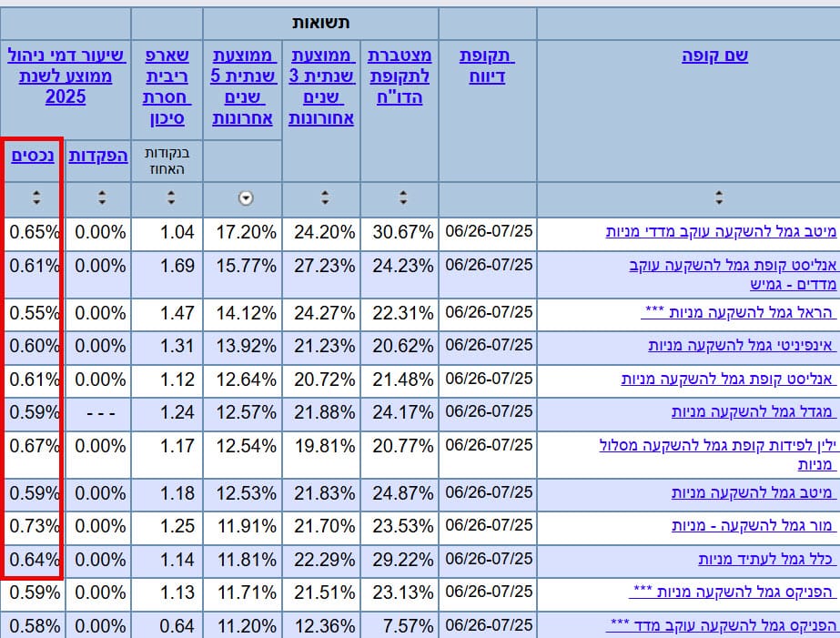The width and height of the screenshot is (840, 638).
Task: Click the נכסים sub-header link
Action: tap(33, 156)
